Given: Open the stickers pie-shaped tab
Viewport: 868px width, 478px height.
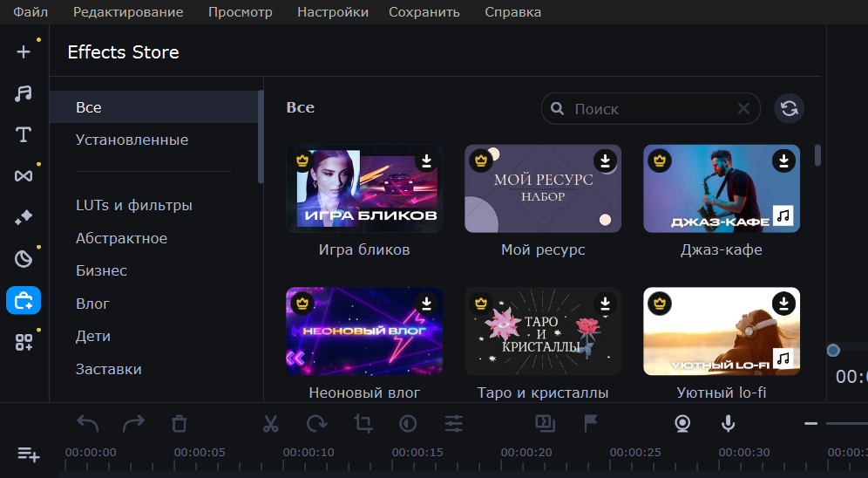Looking at the screenshot, I should (24, 259).
